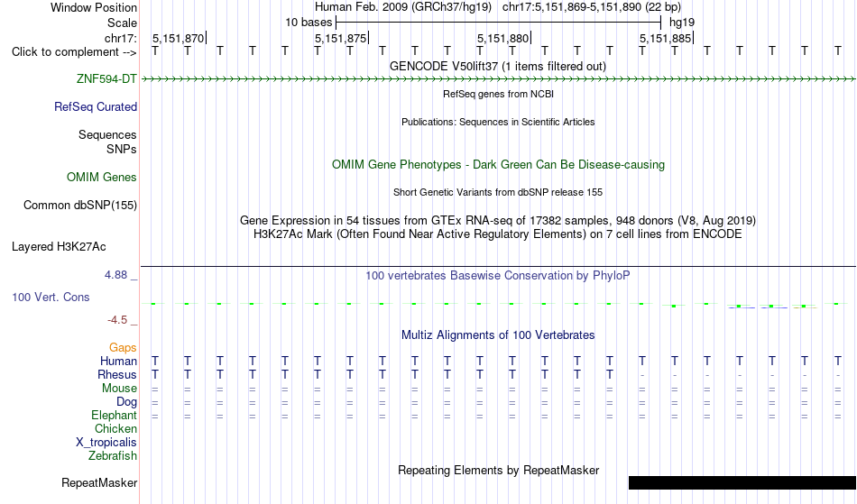Click the Scale track label
Viewport: 857px width, 504px height.
(x=123, y=23)
